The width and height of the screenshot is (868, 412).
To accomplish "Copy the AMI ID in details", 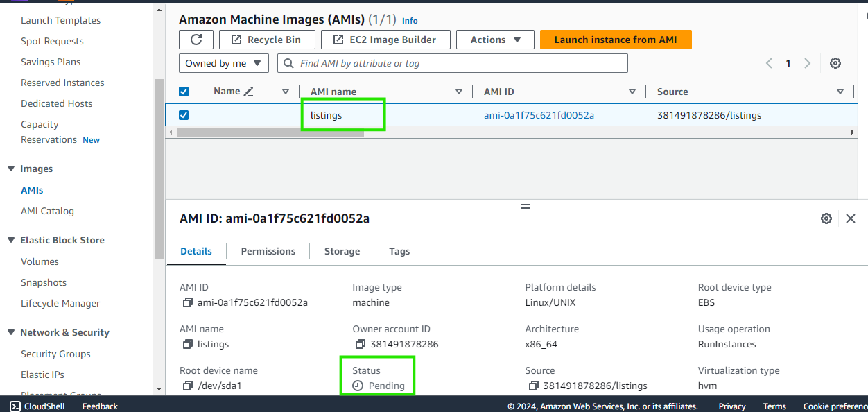I will [186, 302].
